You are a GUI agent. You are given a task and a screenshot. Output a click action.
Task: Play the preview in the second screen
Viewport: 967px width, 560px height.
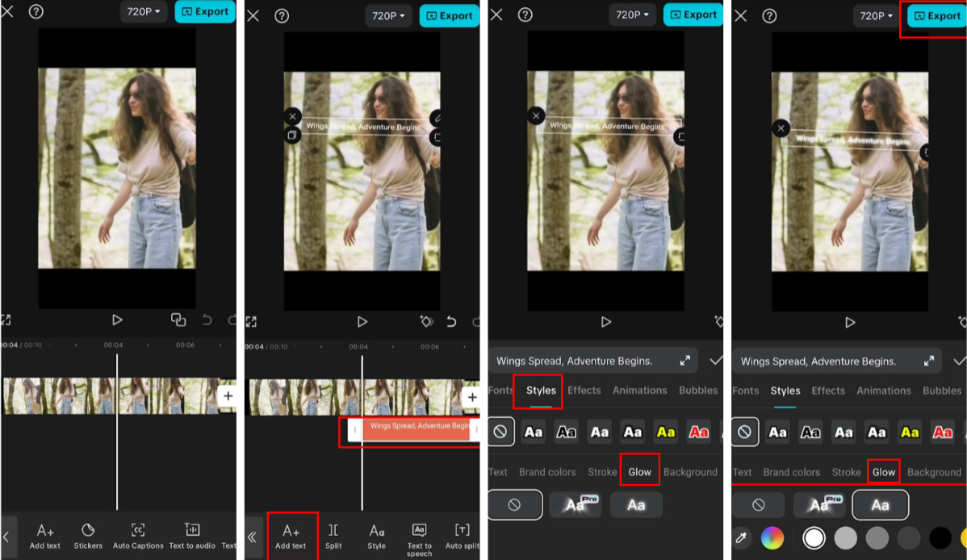(362, 321)
